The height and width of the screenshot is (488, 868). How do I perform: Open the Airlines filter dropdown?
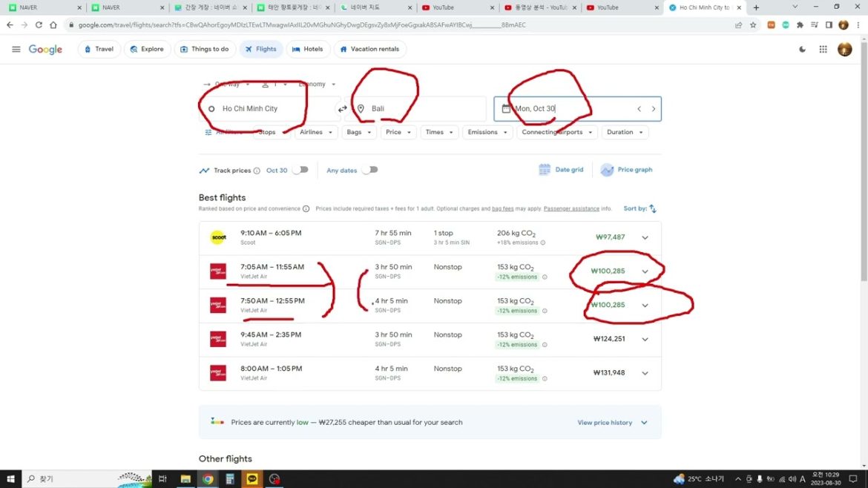coord(315,132)
